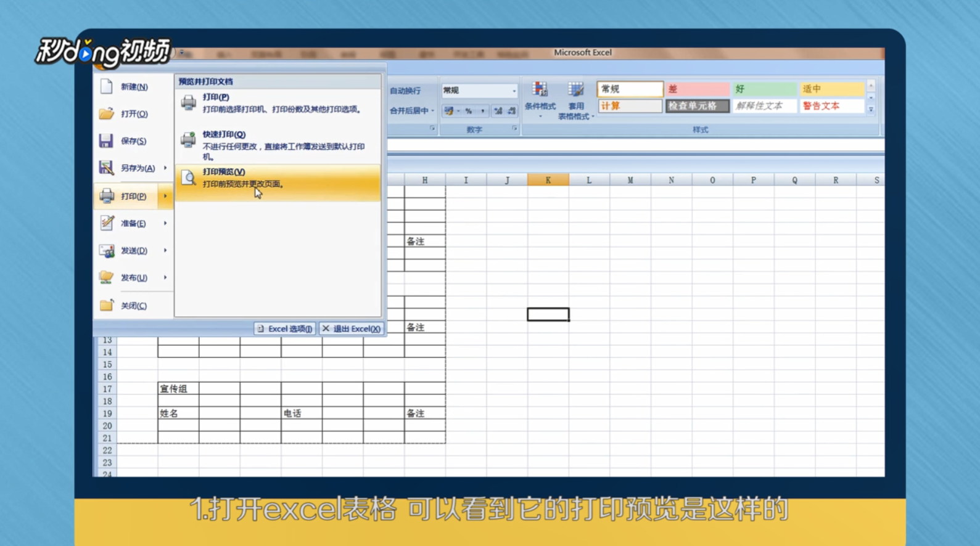This screenshot has height=546, width=980.
Task: Open the 常规 number format dropdown
Action: pos(514,91)
